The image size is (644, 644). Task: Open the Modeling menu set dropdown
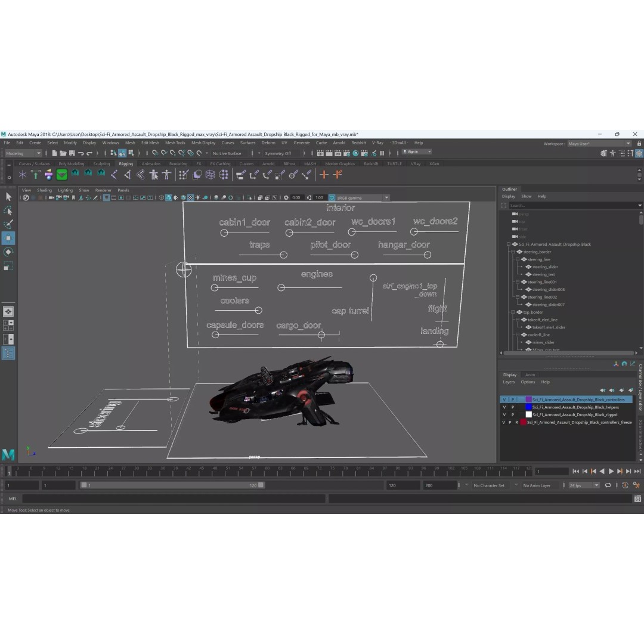pos(23,153)
